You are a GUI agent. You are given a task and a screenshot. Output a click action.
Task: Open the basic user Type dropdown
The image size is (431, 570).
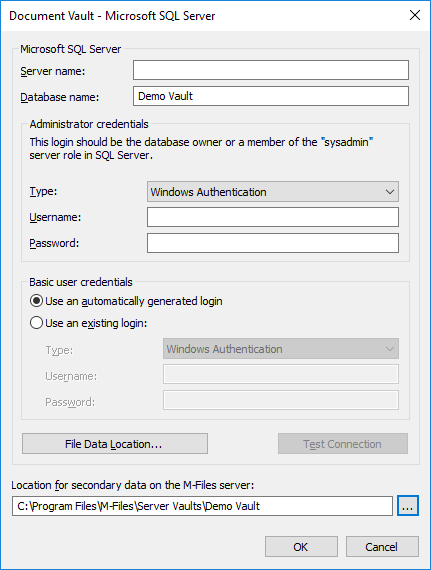coord(281,349)
